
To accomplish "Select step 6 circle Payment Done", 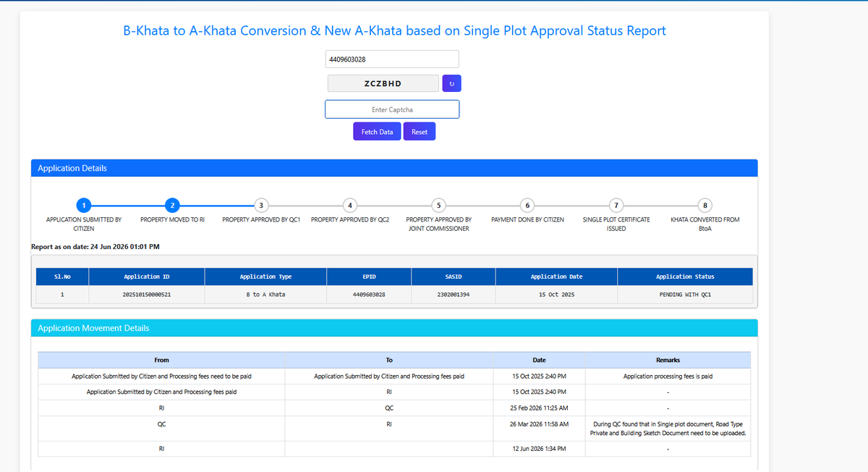I will 527,204.
